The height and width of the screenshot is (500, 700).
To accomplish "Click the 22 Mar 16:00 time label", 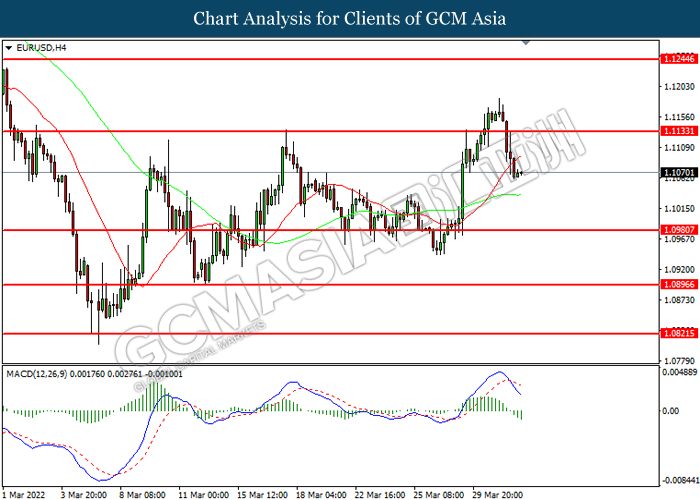I will click(x=380, y=495).
